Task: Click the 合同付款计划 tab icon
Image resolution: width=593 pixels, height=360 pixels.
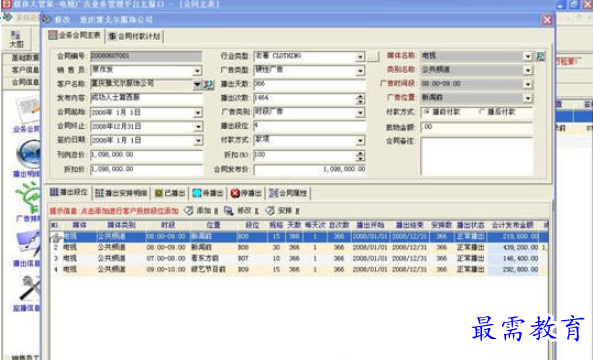Action: point(112,37)
